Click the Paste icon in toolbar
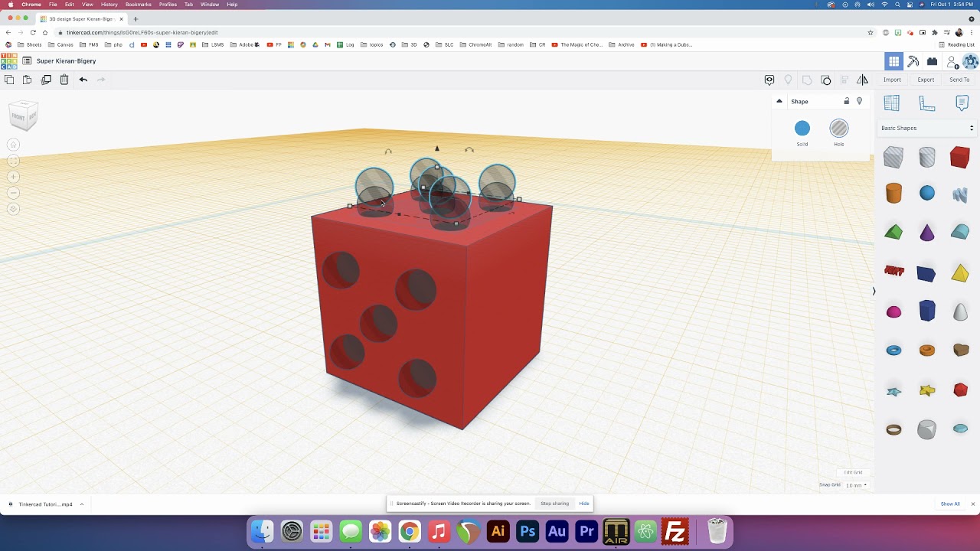 pos(28,80)
